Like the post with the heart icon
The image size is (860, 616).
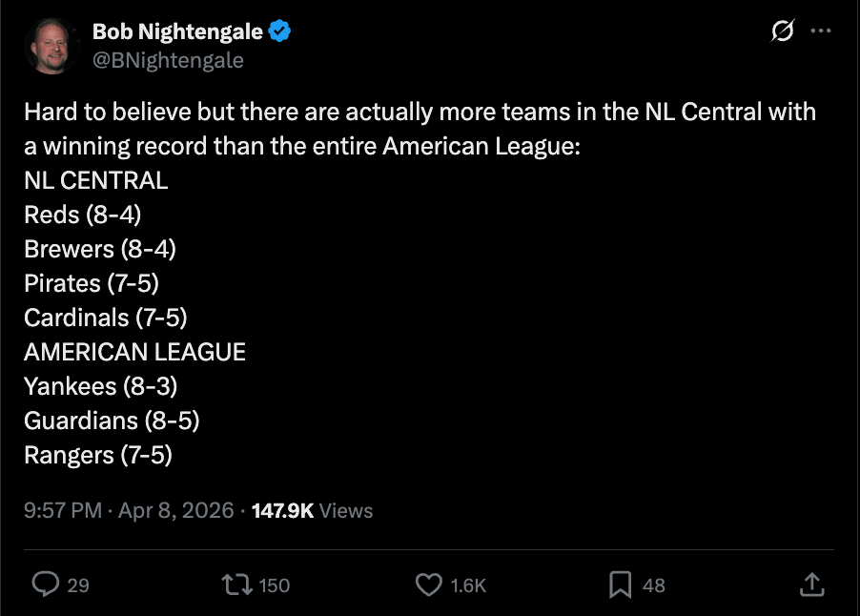tap(431, 584)
